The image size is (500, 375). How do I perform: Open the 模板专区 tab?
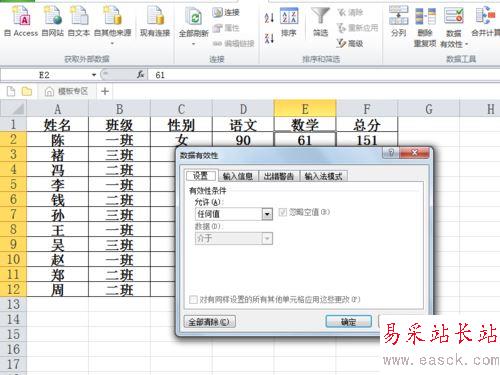click(x=67, y=91)
